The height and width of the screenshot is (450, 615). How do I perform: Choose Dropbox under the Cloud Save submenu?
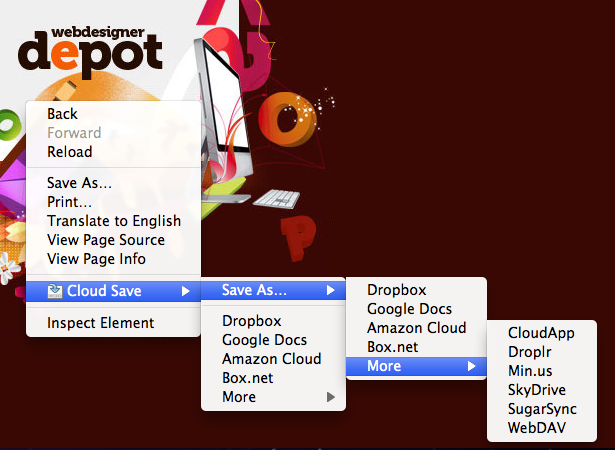(273, 321)
